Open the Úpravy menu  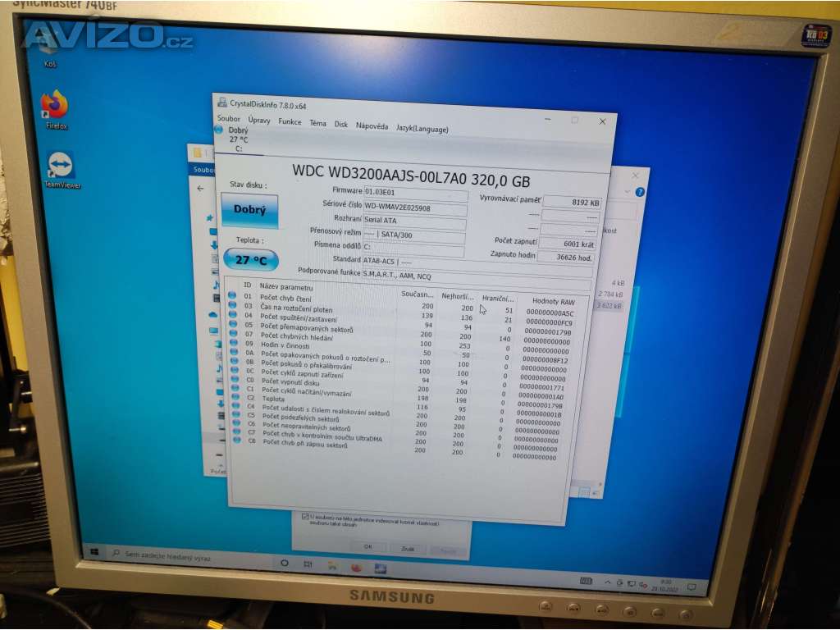click(x=259, y=120)
